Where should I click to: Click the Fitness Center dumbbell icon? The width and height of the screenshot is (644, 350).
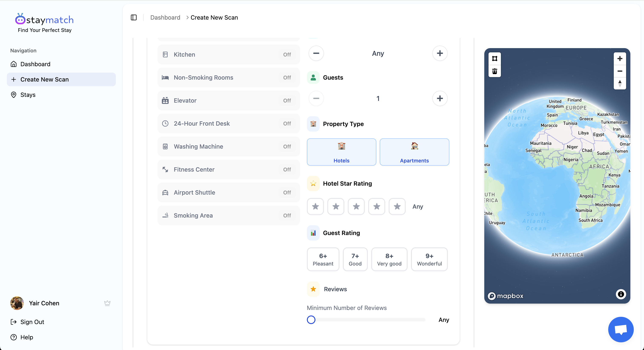pos(165,169)
